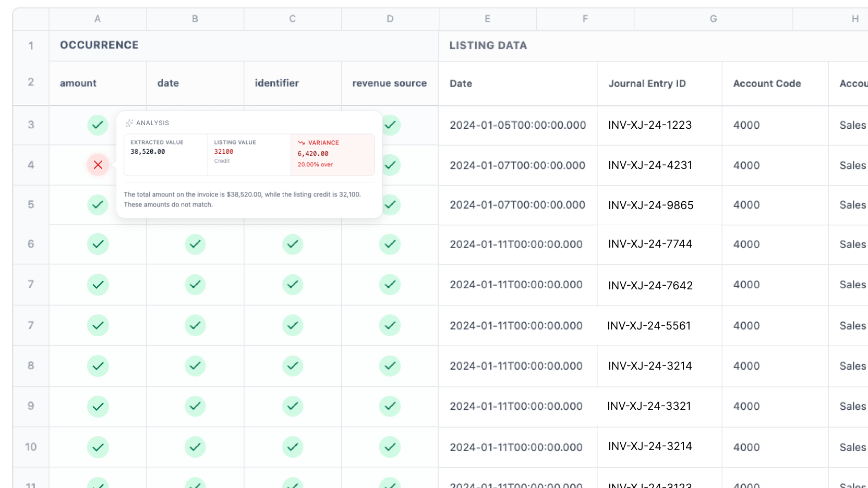
Task: Click the red X icon in row 4
Action: pos(98,165)
